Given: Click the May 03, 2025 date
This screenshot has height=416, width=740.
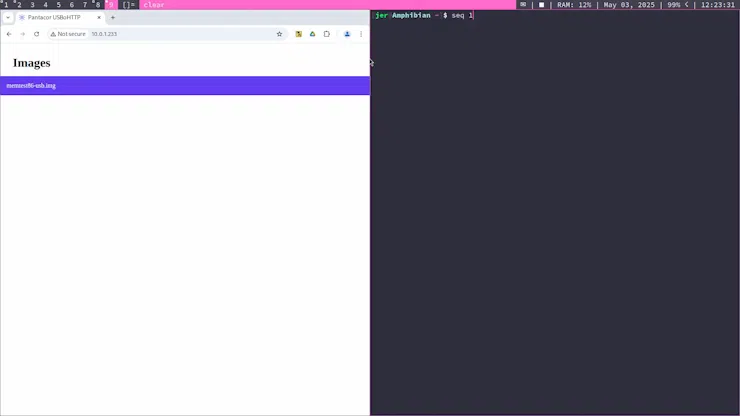Looking at the screenshot, I should [629, 5].
